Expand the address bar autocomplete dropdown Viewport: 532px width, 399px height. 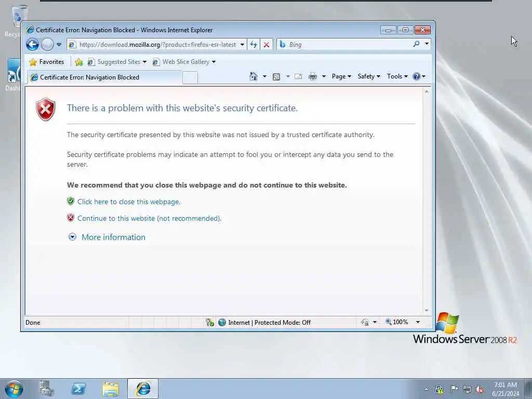[x=242, y=45]
